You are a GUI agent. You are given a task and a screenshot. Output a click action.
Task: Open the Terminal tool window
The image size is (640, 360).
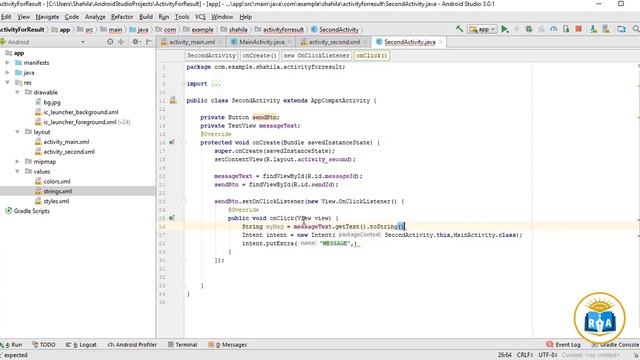tap(182, 344)
